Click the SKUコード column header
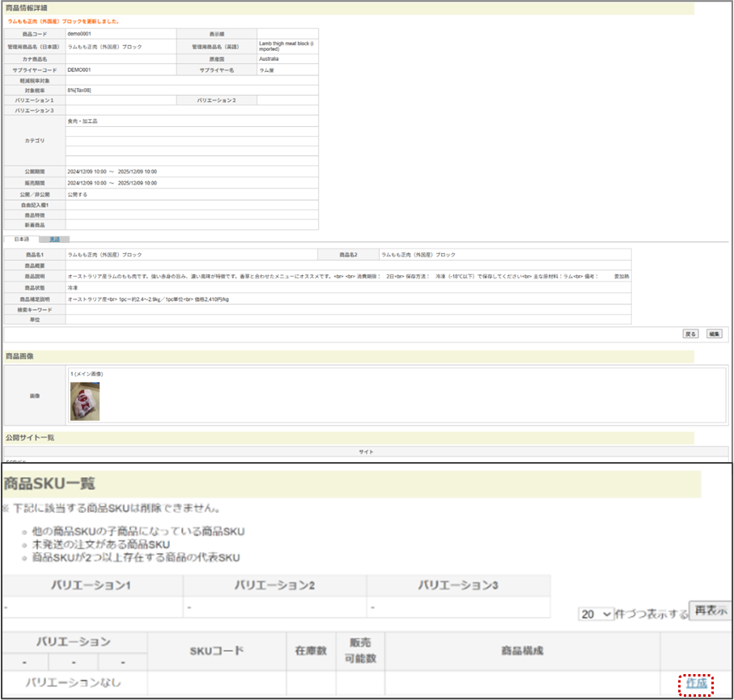The image size is (734, 700). [216, 651]
